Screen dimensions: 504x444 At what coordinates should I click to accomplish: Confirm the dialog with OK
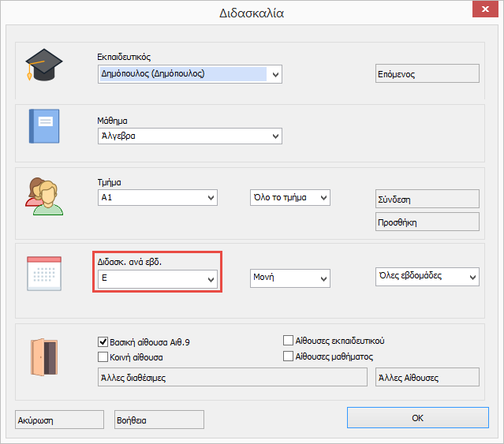[x=417, y=418]
